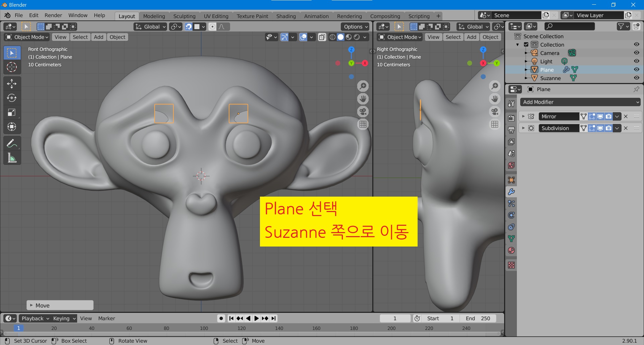Open the Object properties tab
This screenshot has width=644, height=345.
click(x=511, y=180)
